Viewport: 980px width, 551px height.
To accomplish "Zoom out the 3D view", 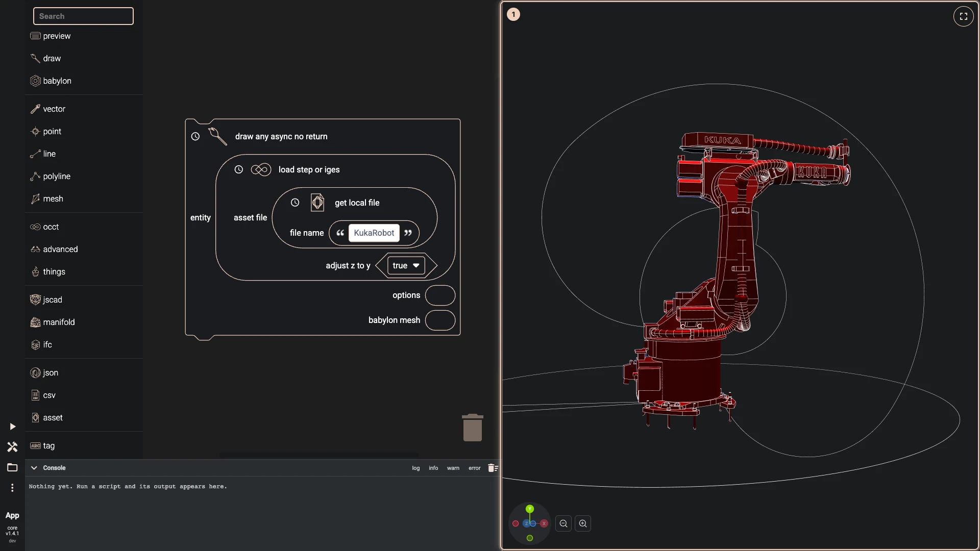I will (563, 523).
